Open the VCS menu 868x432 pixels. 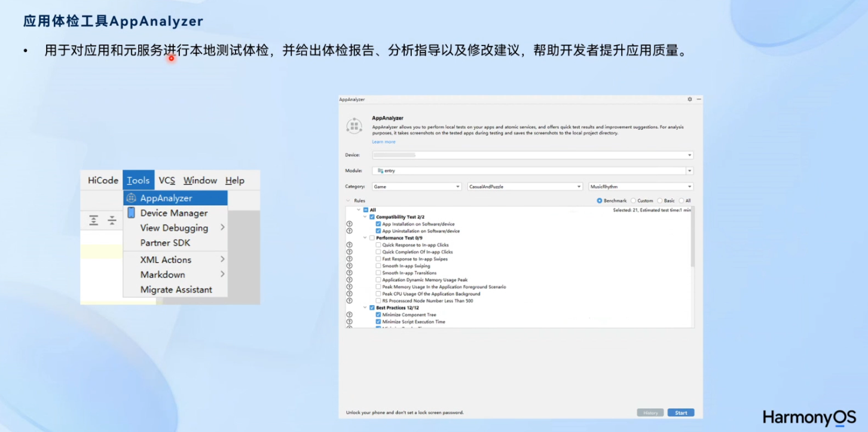point(167,180)
